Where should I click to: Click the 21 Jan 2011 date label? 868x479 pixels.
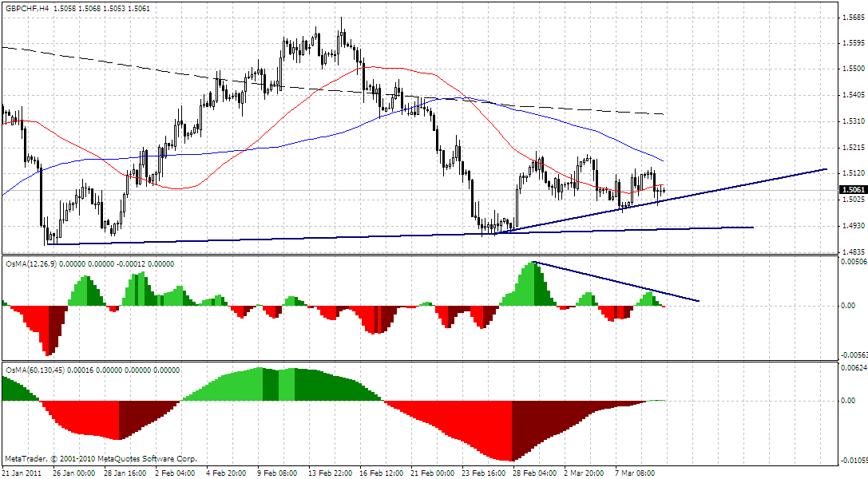click(22, 473)
